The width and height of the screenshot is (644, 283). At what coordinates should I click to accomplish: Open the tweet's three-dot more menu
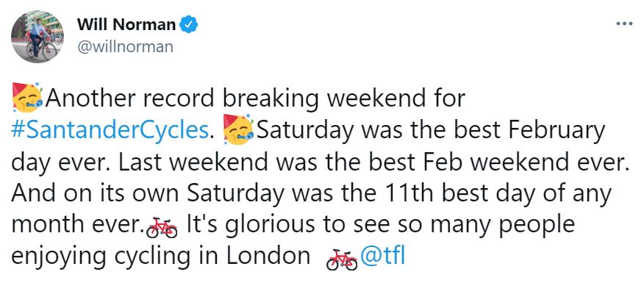pyautogui.click(x=625, y=24)
